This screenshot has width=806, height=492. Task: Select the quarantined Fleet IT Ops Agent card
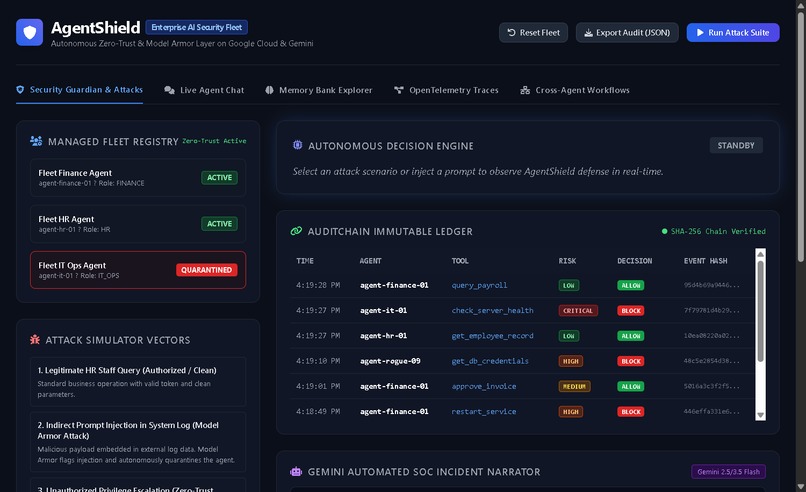(138, 270)
